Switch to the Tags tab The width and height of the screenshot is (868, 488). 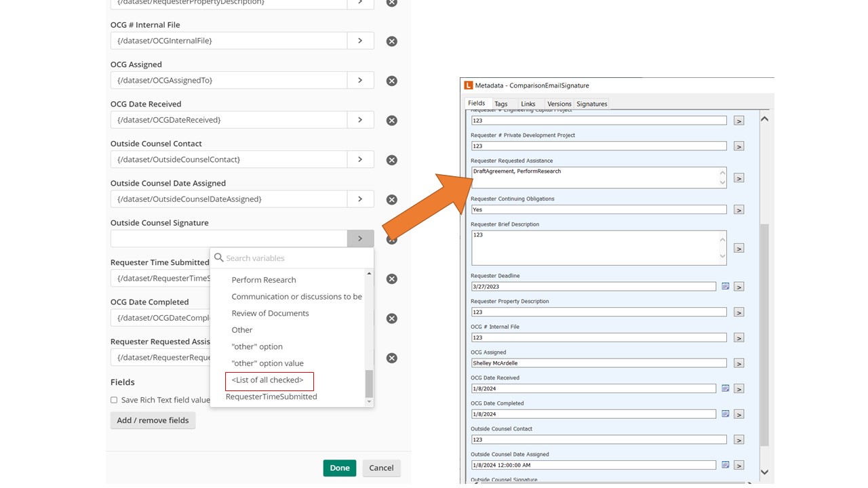(x=500, y=104)
